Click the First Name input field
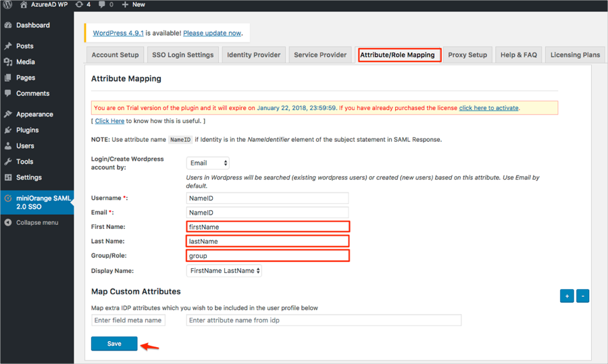 coord(268,227)
